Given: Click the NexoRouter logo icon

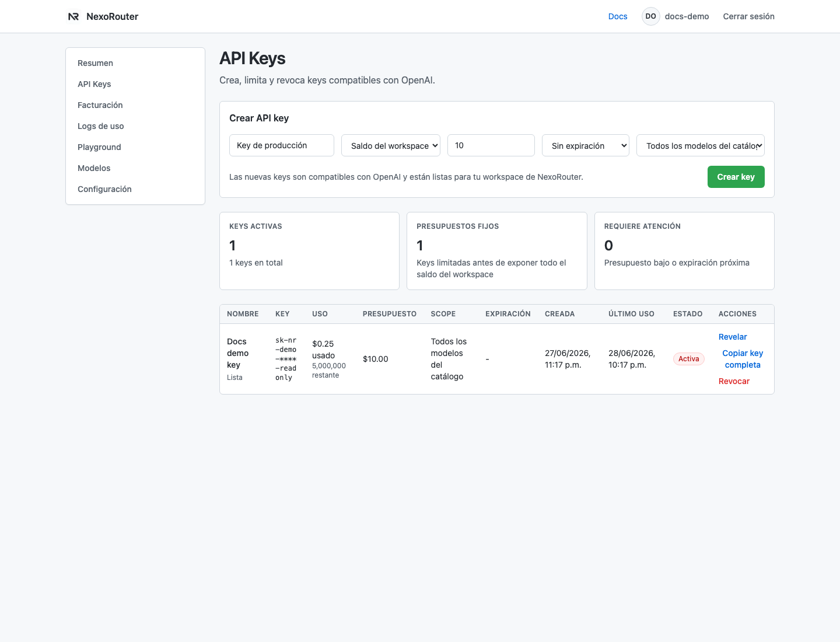Looking at the screenshot, I should (x=73, y=16).
